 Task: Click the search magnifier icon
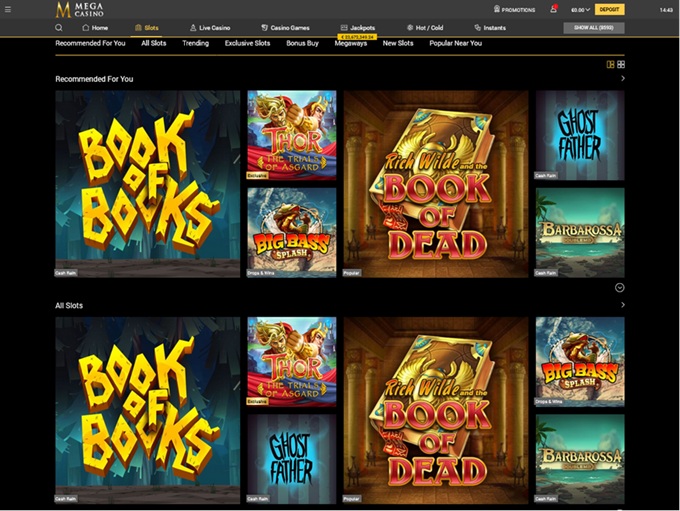tap(59, 28)
